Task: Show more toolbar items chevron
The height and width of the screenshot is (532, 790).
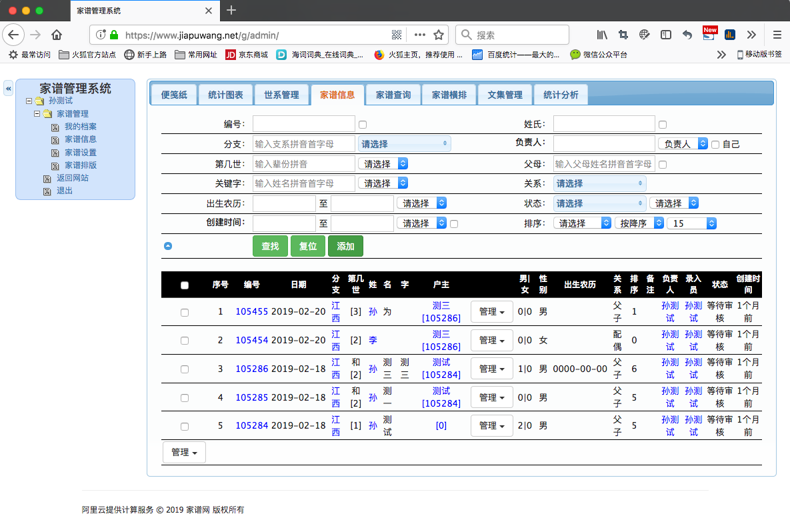Action: 751,35
